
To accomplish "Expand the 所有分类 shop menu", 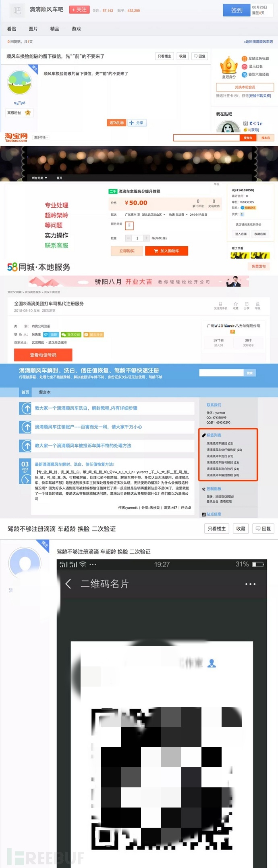I will (39, 178).
